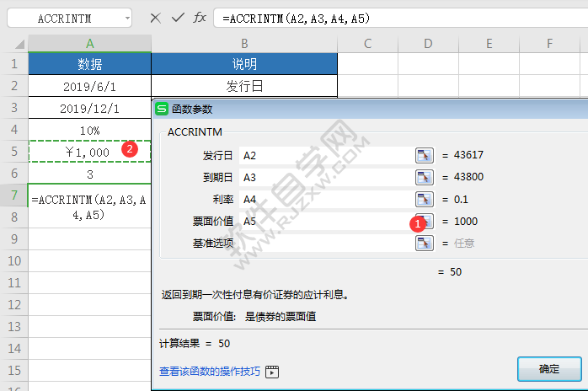Viewport: 588px width, 391px height.
Task: Click range selector icon for 到期日
Action: click(425, 177)
